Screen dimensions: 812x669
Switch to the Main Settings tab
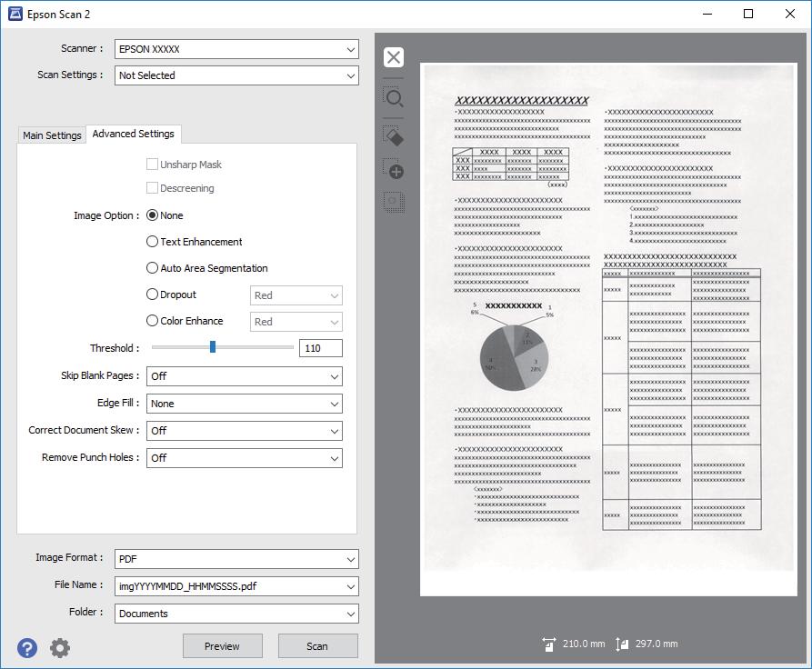(52, 135)
